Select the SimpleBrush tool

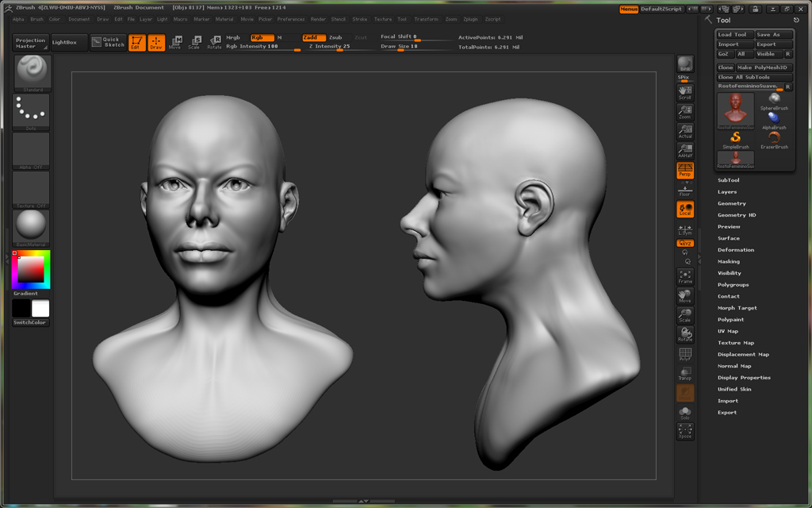coord(735,140)
